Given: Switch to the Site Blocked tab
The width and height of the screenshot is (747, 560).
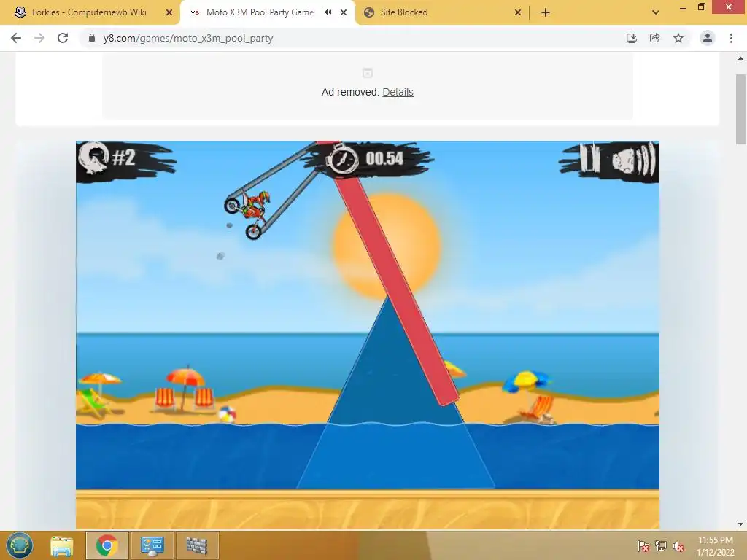Looking at the screenshot, I should [442, 12].
